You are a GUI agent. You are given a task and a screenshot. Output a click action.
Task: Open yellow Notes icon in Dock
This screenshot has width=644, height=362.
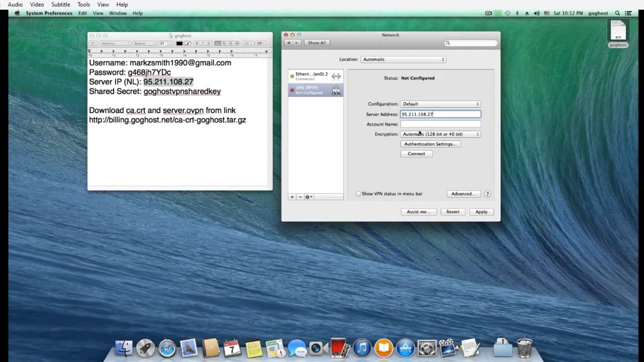coord(254,348)
